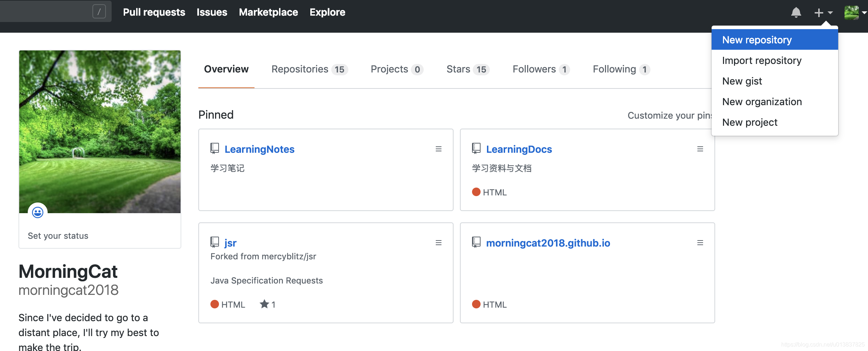Open Pull requests in top navigation

(154, 12)
